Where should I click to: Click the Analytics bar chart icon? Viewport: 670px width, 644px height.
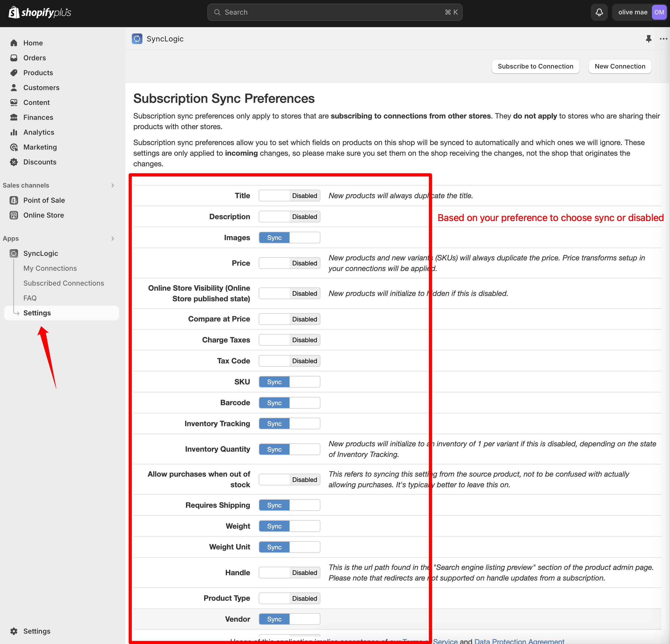pyautogui.click(x=14, y=132)
